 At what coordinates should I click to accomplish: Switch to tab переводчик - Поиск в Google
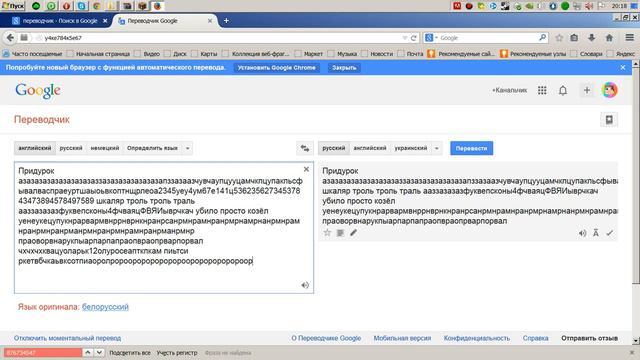coord(60,21)
